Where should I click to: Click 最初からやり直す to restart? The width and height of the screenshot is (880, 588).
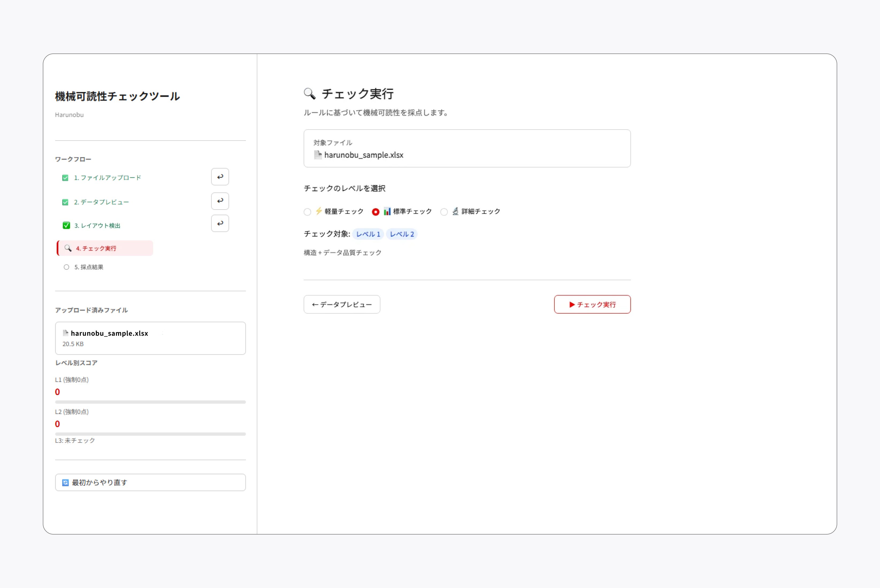151,482
